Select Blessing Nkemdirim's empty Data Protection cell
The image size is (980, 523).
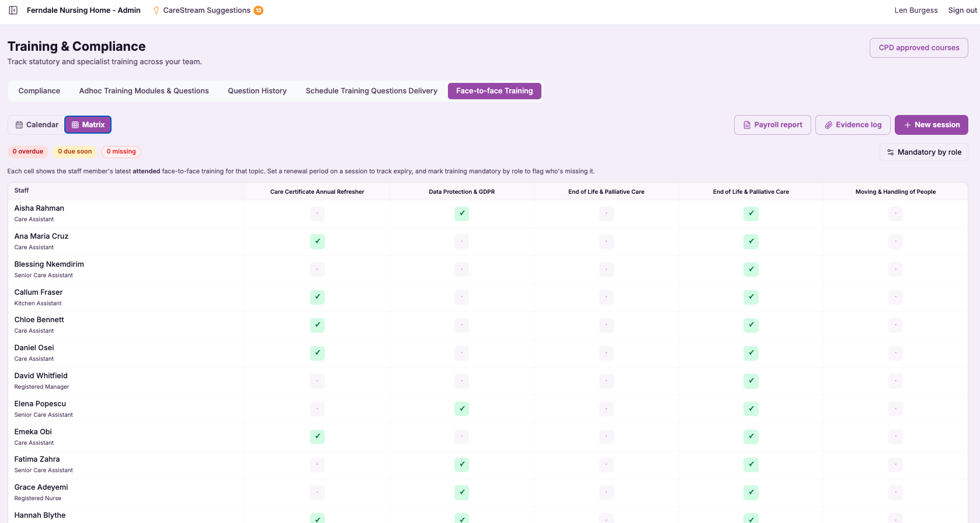(462, 270)
